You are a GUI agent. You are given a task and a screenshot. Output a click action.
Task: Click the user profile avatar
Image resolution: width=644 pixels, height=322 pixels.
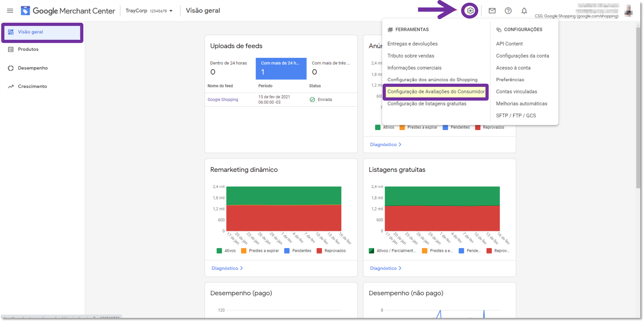629,11
